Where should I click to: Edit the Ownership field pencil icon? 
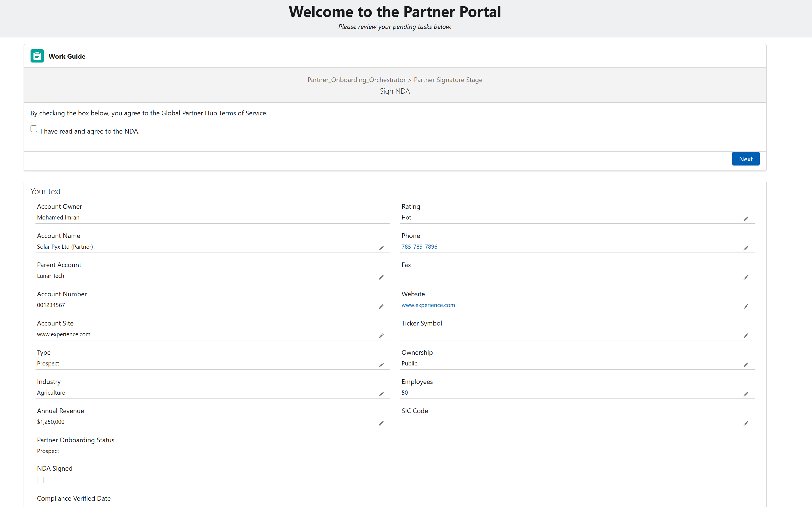point(746,365)
